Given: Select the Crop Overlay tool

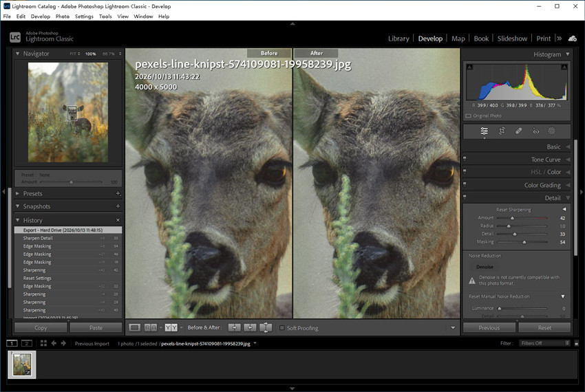Looking at the screenshot, I should tap(502, 131).
